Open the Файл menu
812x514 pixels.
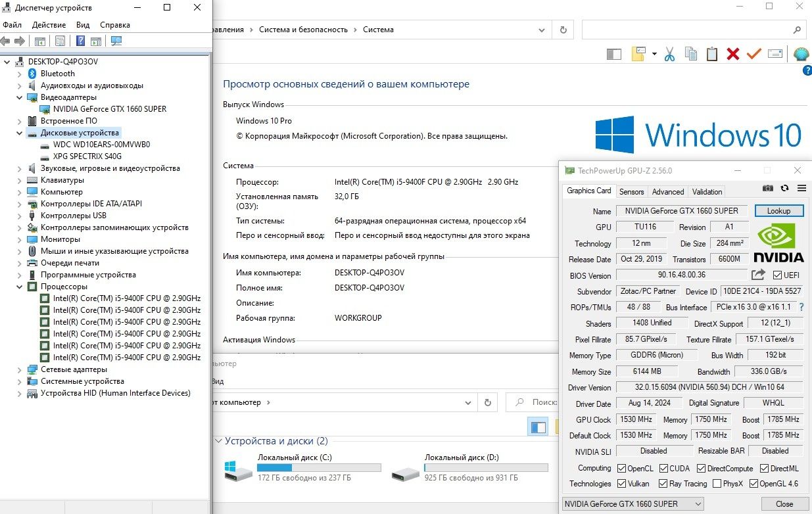pyautogui.click(x=12, y=25)
